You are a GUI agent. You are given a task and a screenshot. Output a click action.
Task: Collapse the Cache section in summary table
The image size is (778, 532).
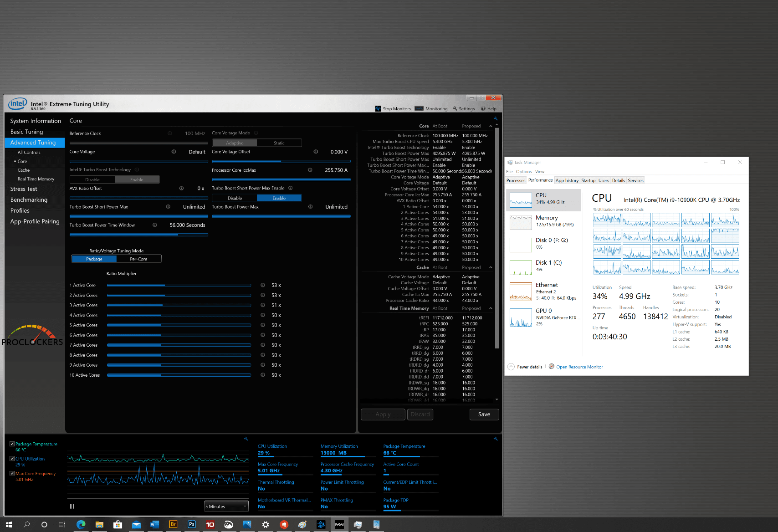click(491, 267)
